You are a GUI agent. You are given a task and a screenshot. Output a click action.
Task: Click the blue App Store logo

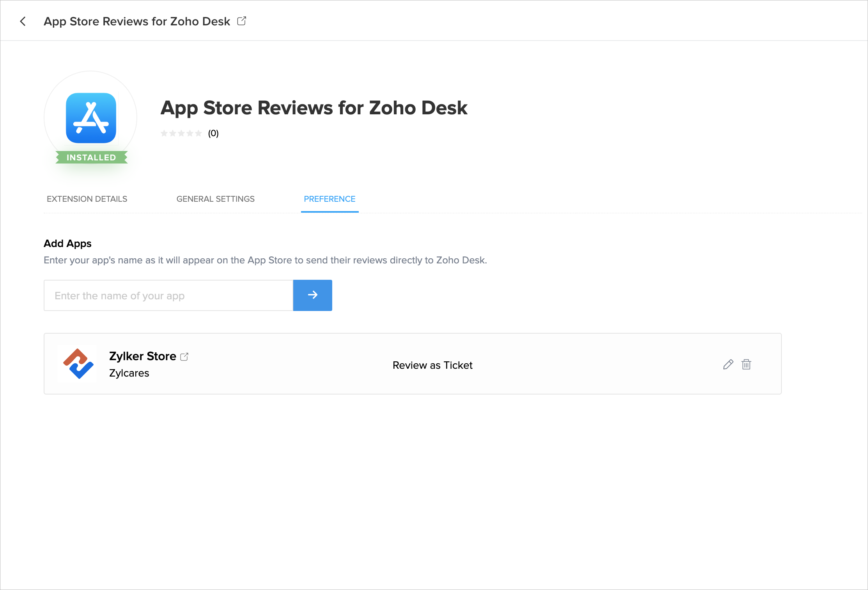[x=91, y=118]
